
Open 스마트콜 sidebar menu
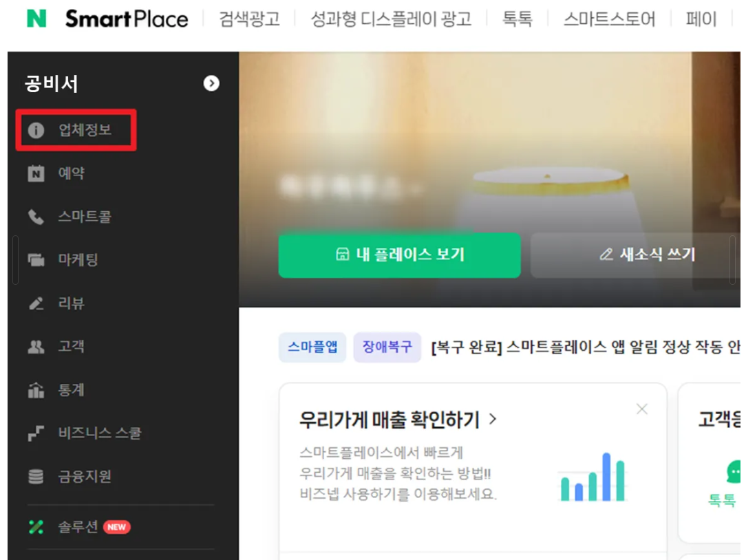tap(85, 217)
